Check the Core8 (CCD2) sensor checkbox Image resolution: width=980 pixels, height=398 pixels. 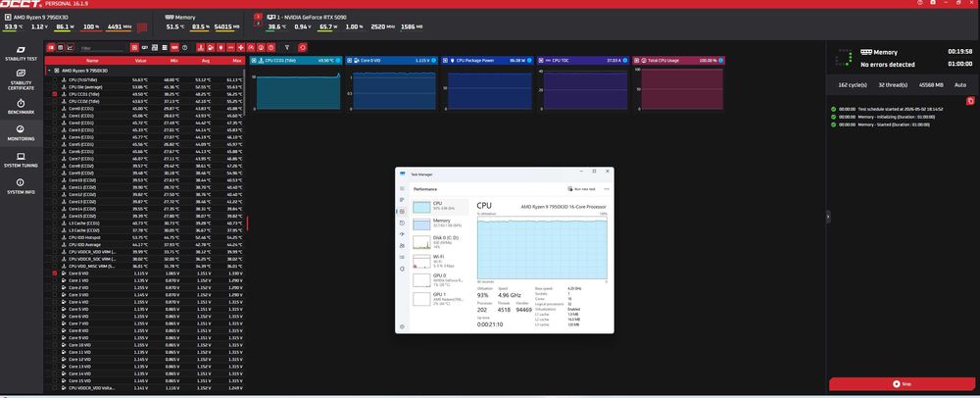point(55,166)
